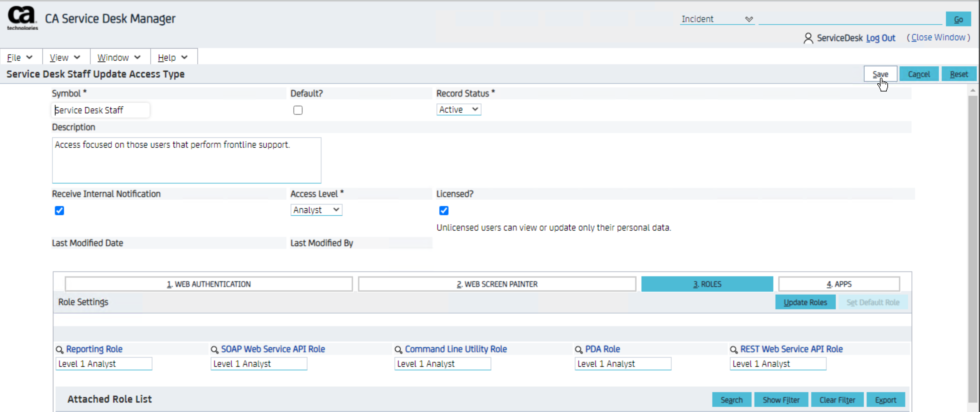Uncheck the Licensed? checkbox
This screenshot has height=412, width=980.
(444, 211)
